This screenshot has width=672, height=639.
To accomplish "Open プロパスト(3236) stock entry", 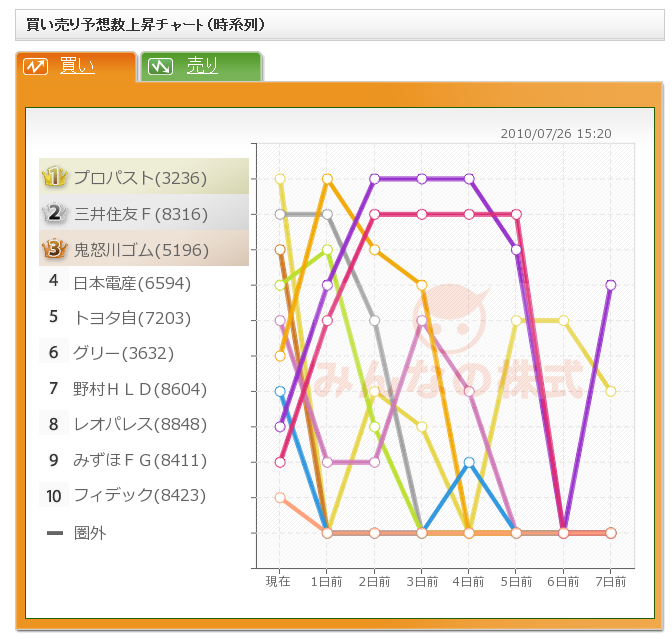I will click(x=140, y=178).
